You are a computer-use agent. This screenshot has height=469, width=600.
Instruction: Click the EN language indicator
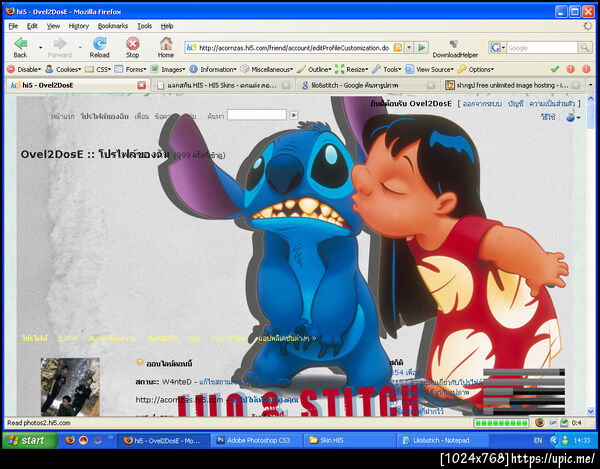point(538,440)
